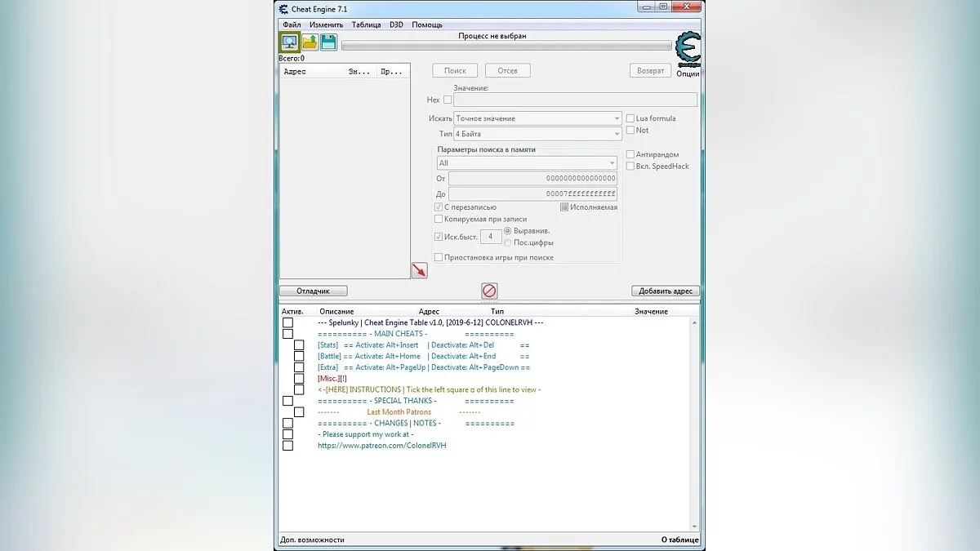Open the Искать scan type dropdown
This screenshot has height=551, width=980.
coord(538,118)
